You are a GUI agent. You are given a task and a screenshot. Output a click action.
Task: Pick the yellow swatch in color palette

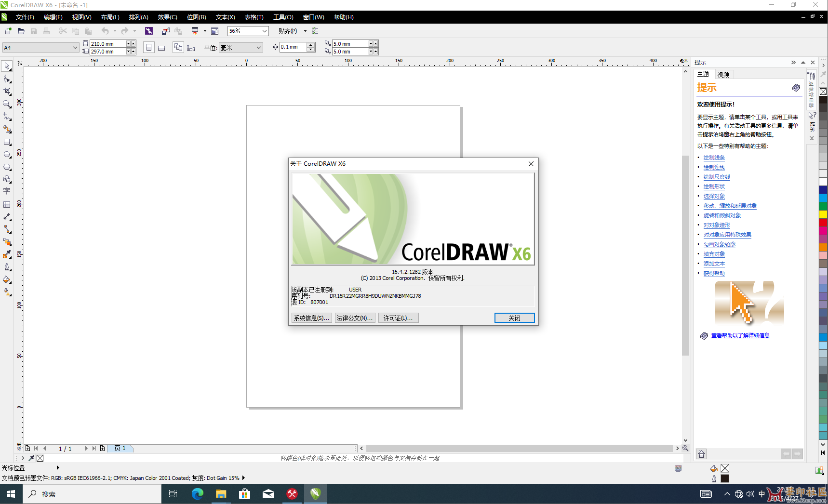[823, 214]
